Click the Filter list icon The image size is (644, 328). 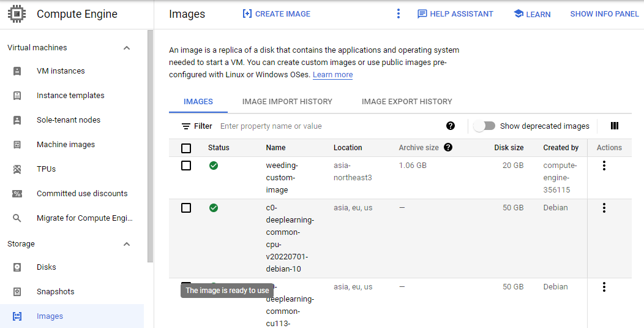pyautogui.click(x=186, y=126)
